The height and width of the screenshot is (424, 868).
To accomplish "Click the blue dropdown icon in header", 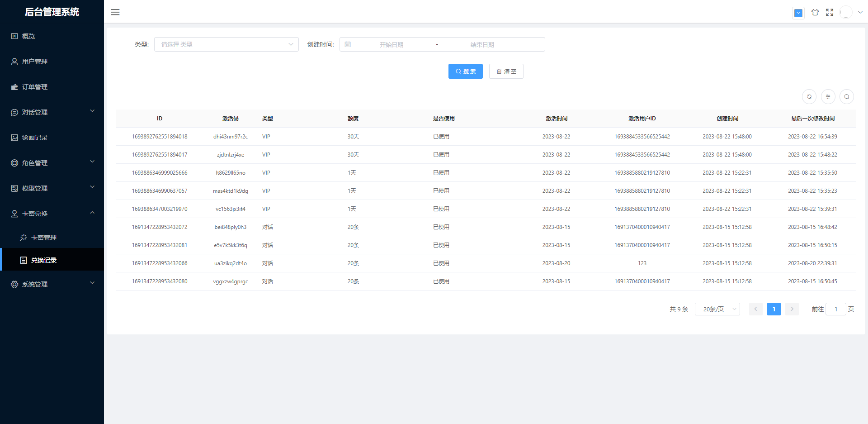I will [798, 13].
